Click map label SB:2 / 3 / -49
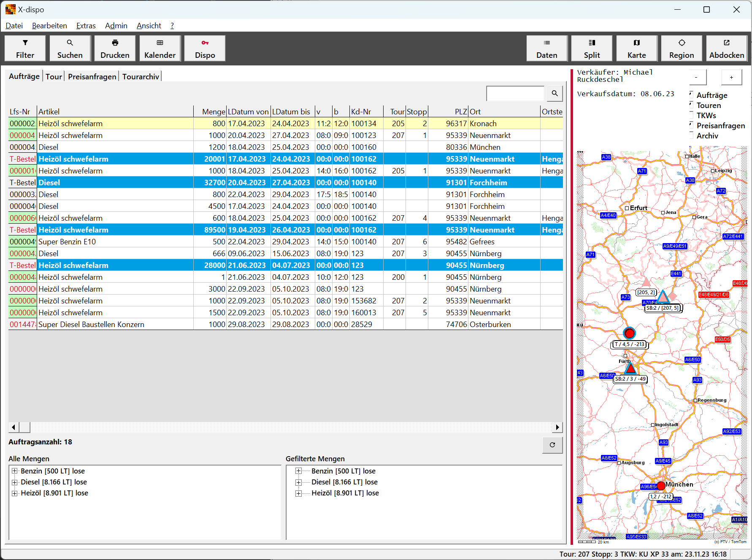The image size is (752, 560). [x=630, y=379]
